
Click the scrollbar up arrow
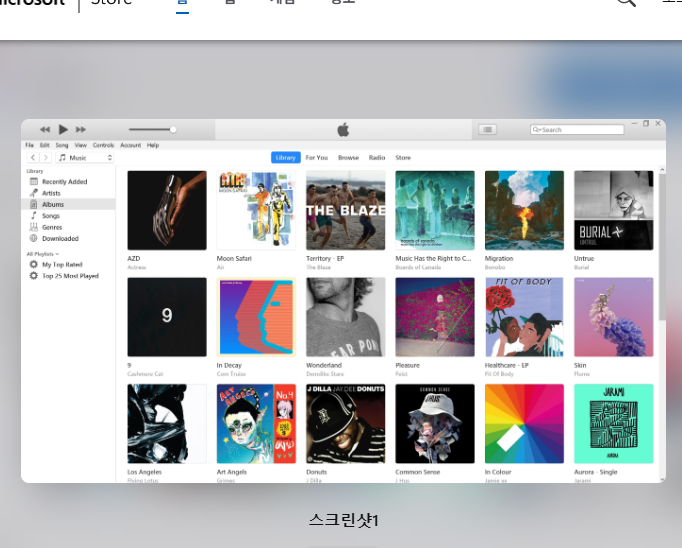[662, 170]
